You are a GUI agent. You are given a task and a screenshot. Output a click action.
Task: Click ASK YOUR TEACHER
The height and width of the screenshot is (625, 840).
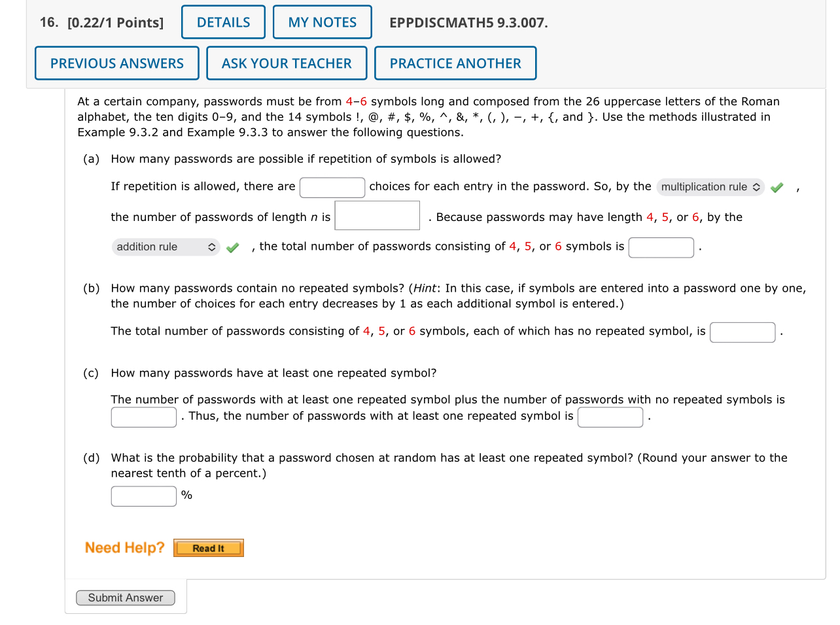(287, 63)
